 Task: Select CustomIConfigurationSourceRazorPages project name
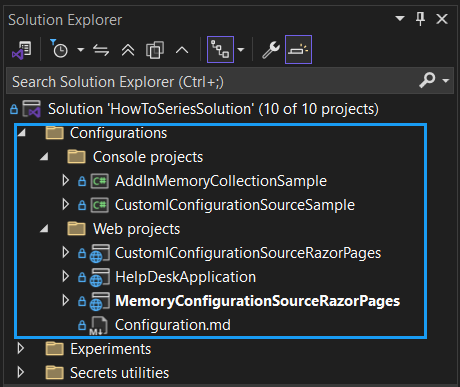click(x=248, y=253)
